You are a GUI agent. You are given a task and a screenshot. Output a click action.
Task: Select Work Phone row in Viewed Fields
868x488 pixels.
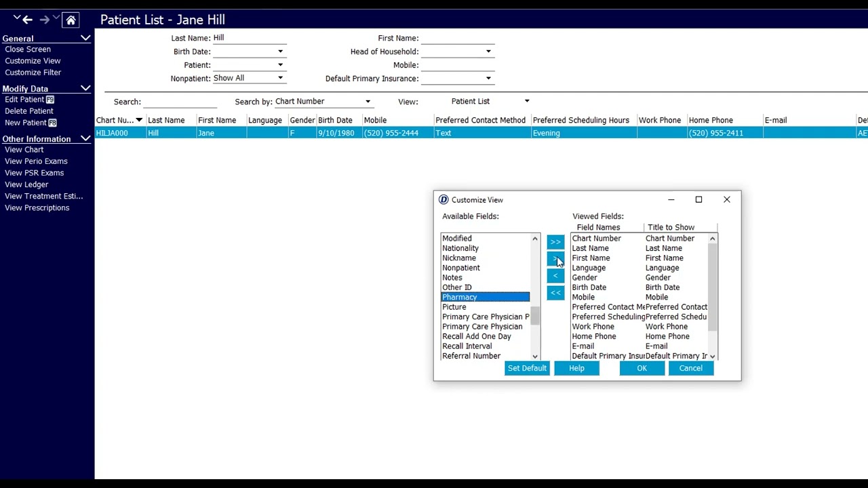[639, 327]
